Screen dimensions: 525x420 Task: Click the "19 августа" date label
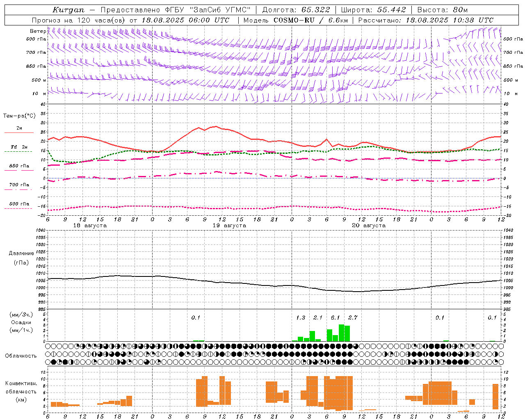tap(229, 226)
